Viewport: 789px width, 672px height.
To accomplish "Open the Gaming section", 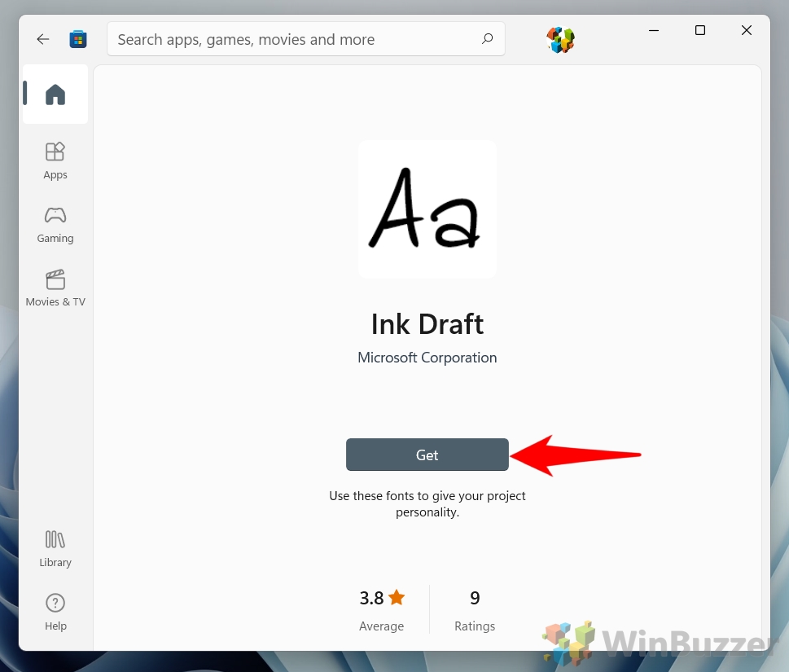I will [x=55, y=215].
